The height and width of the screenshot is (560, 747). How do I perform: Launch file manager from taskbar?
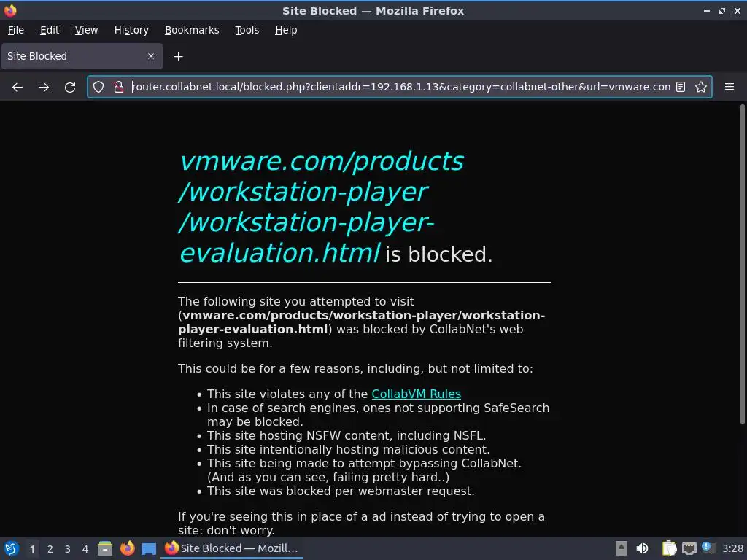tap(105, 548)
